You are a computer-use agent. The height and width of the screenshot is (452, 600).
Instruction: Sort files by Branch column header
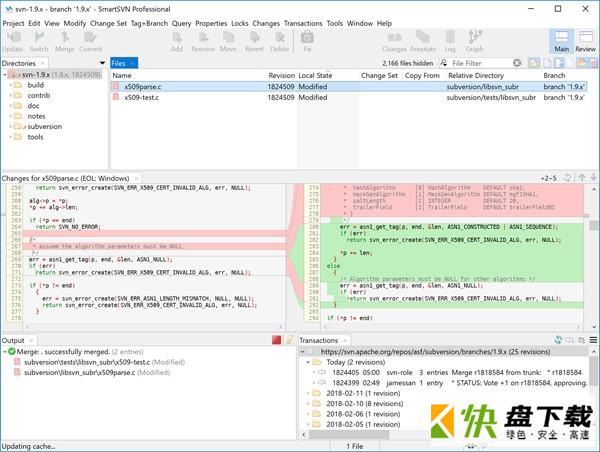click(554, 75)
